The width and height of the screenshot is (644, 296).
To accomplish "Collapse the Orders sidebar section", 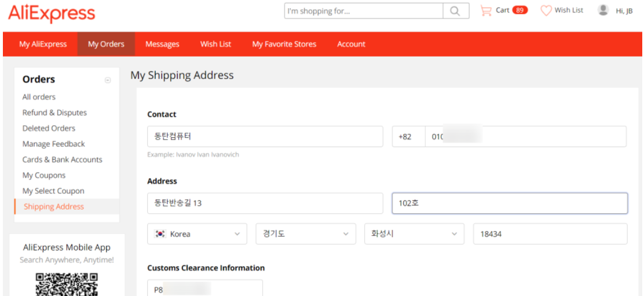I will [107, 80].
